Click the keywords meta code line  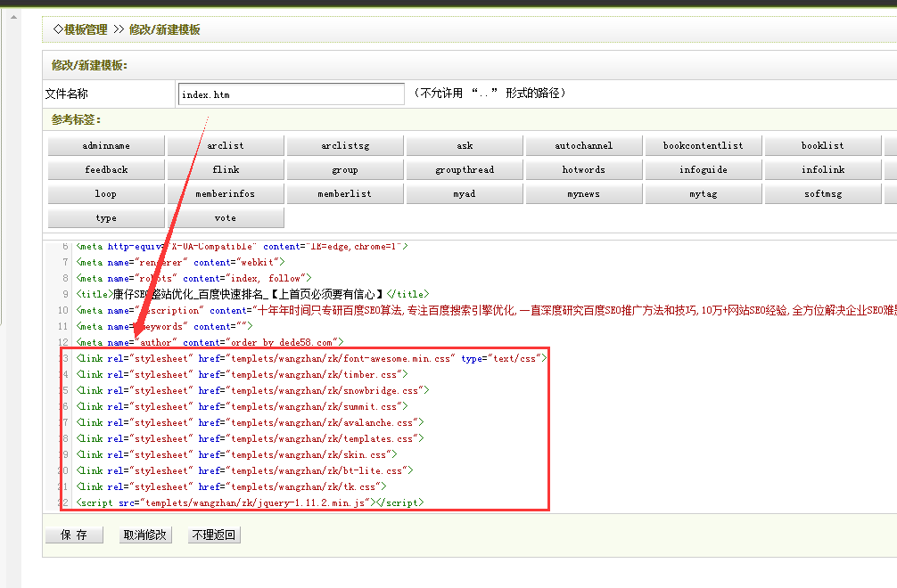[x=165, y=326]
